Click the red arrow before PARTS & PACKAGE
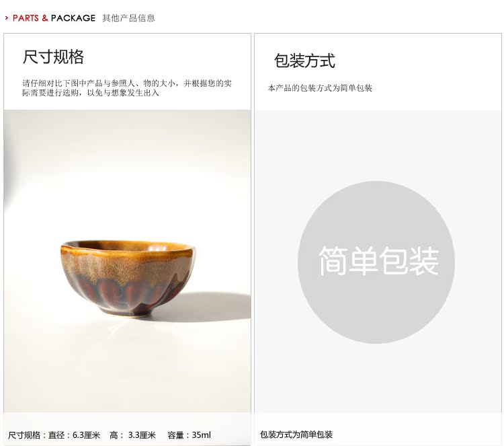The height and width of the screenshot is (446, 504). tap(7, 18)
